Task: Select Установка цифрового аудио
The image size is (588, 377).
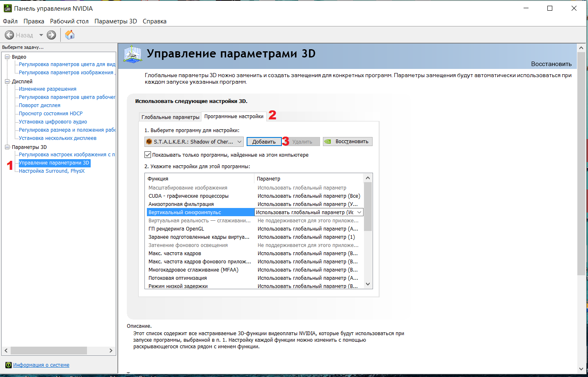Action: click(x=53, y=122)
